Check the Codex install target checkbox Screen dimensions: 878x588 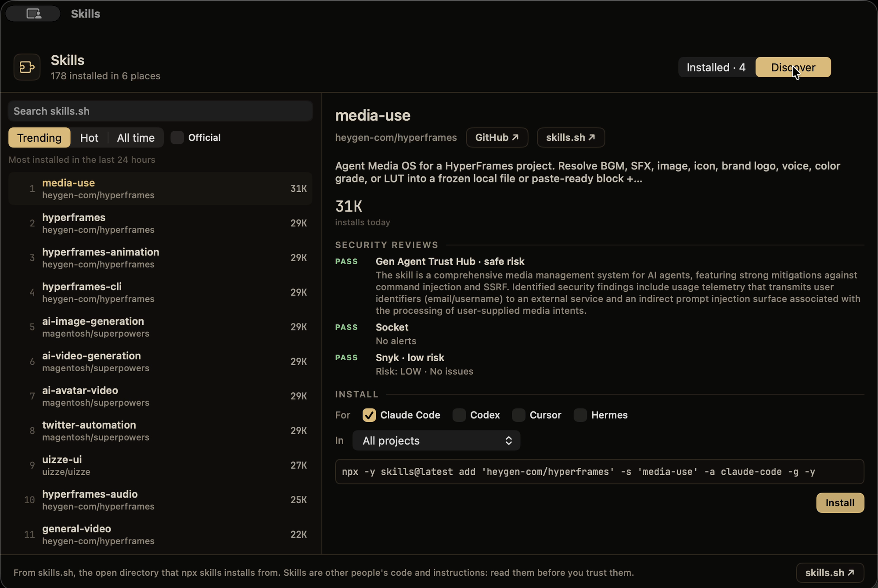click(459, 415)
